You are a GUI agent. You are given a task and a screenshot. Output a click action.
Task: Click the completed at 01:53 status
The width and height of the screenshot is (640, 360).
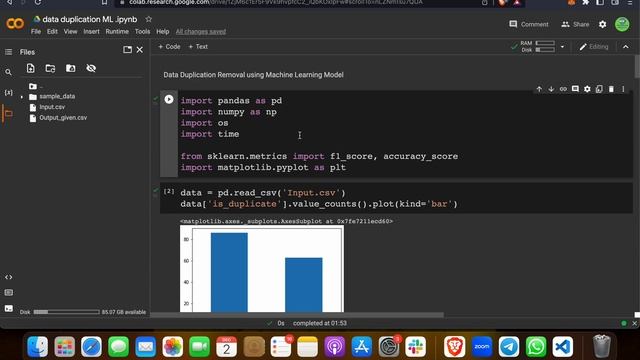320,323
